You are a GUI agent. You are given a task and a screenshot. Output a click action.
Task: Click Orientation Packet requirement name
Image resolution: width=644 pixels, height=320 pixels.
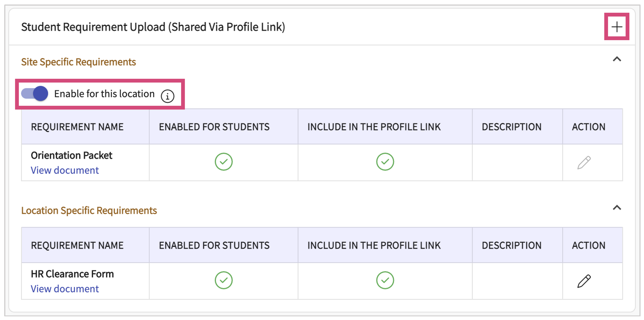(x=71, y=155)
